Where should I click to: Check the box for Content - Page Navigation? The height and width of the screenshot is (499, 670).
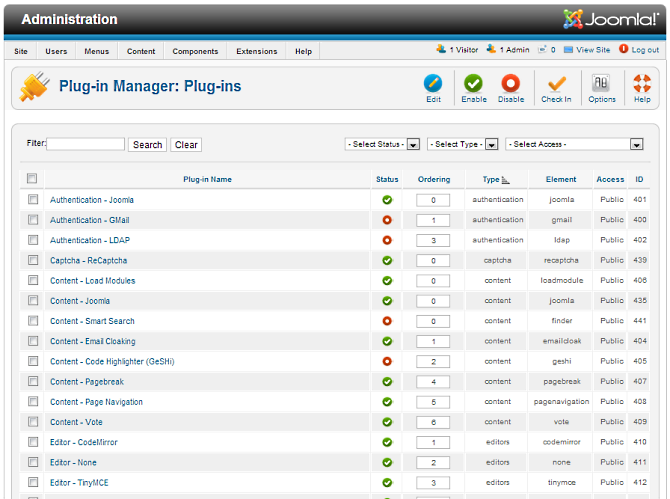pos(33,401)
